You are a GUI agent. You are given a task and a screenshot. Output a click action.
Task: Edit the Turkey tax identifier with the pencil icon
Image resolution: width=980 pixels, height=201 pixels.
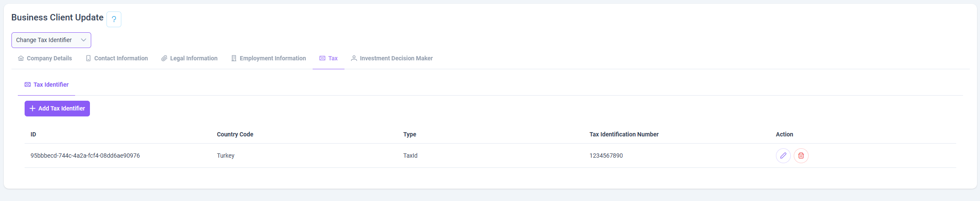point(783,156)
